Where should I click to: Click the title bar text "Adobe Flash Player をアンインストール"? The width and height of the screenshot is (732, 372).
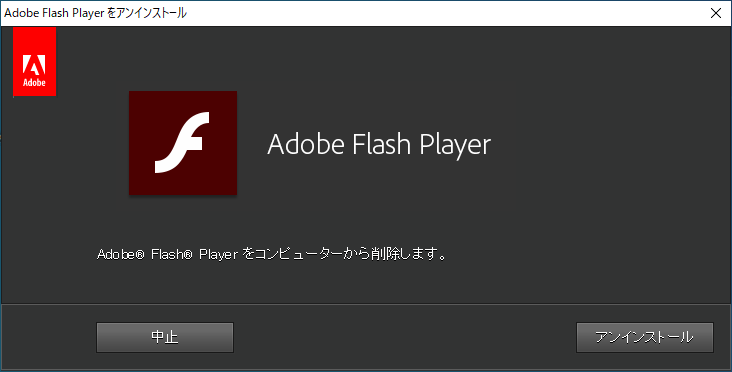96,13
